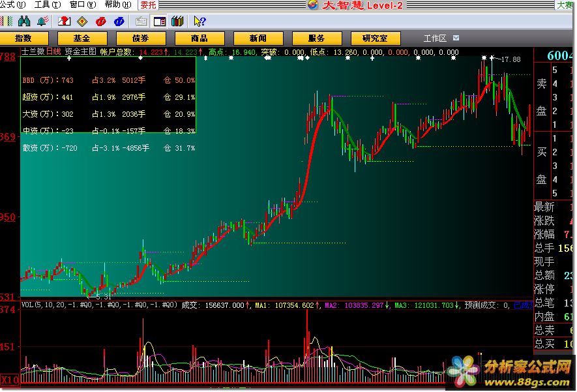Click the red question mark chart icon

tap(65, 22)
